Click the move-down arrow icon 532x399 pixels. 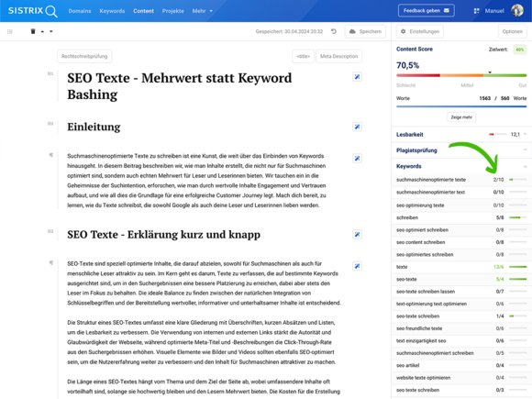point(51,31)
